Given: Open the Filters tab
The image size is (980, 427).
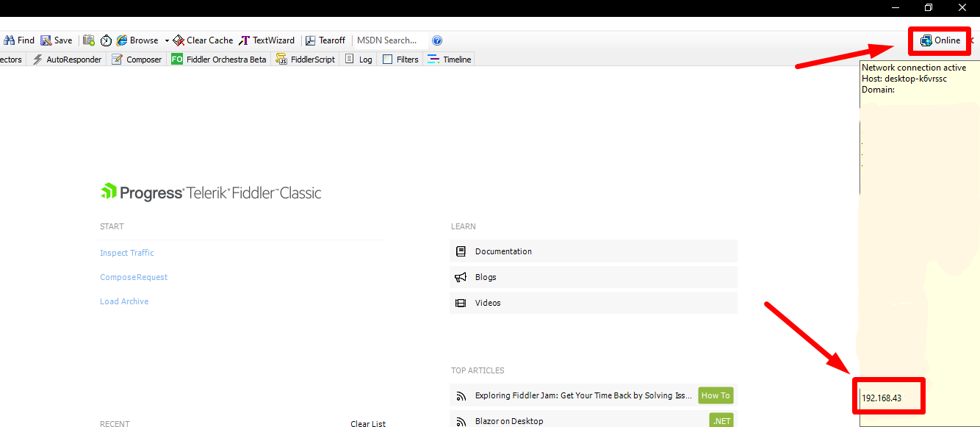Looking at the screenshot, I should (400, 60).
